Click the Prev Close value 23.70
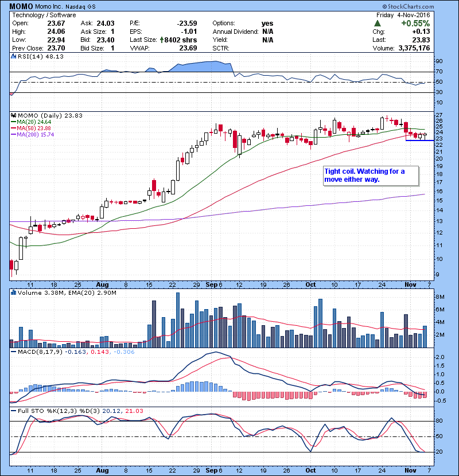Screen dimensions: 459x476 (56, 48)
